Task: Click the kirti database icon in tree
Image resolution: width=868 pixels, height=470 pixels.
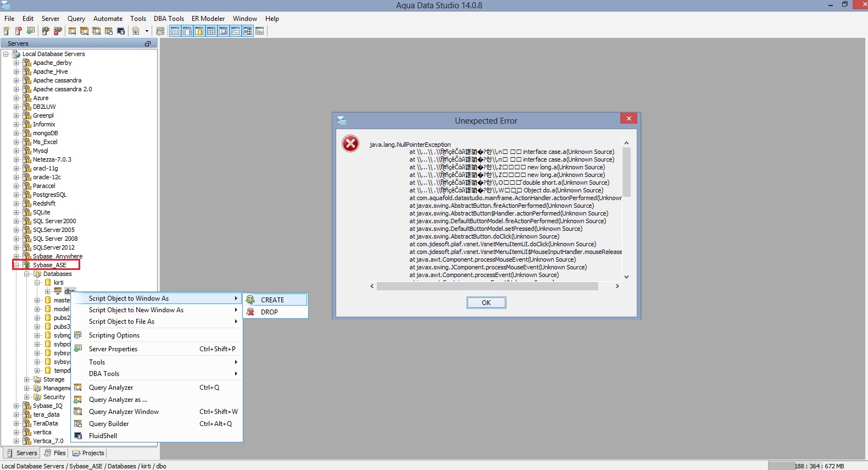Action: point(48,283)
